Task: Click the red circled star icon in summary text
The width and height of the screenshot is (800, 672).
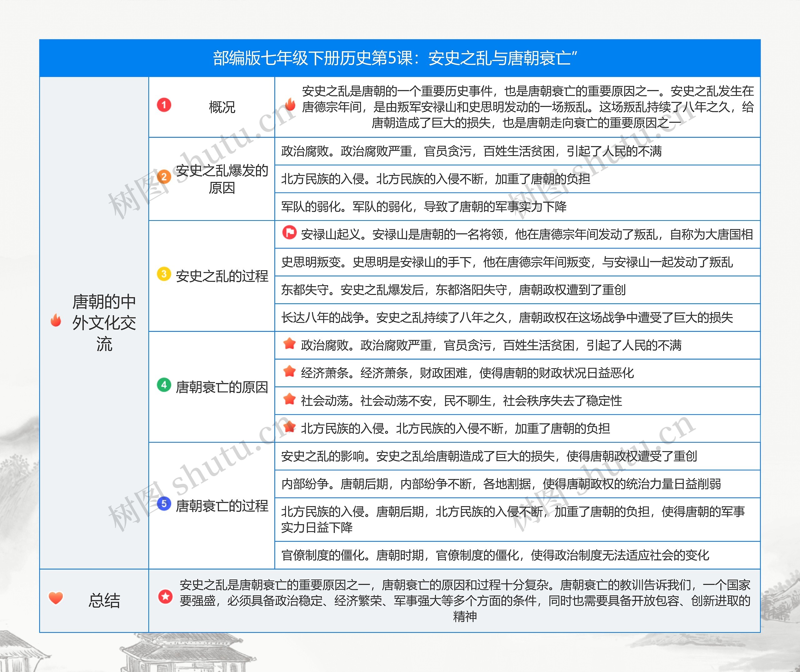Action: 165,597
